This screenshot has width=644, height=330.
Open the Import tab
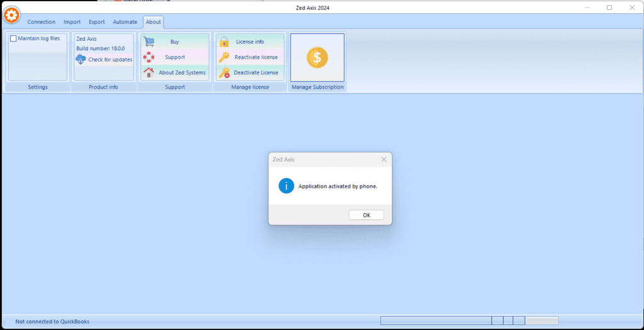(72, 22)
